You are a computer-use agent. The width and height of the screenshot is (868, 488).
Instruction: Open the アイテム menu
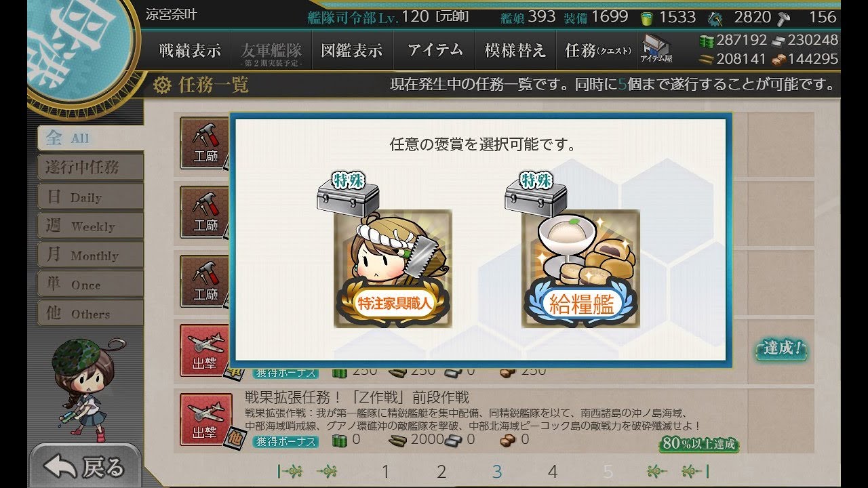click(x=435, y=50)
